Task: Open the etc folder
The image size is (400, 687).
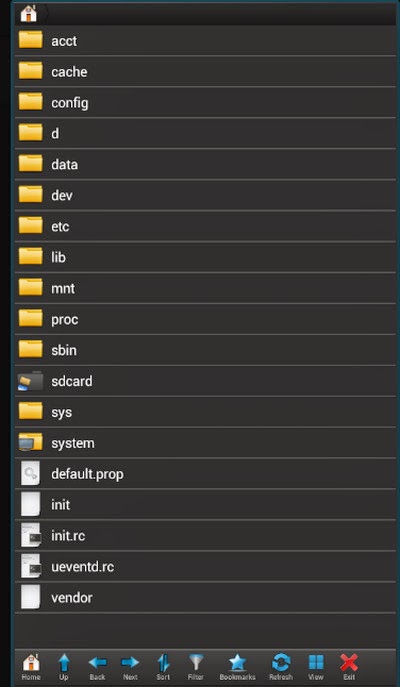Action: coord(205,227)
